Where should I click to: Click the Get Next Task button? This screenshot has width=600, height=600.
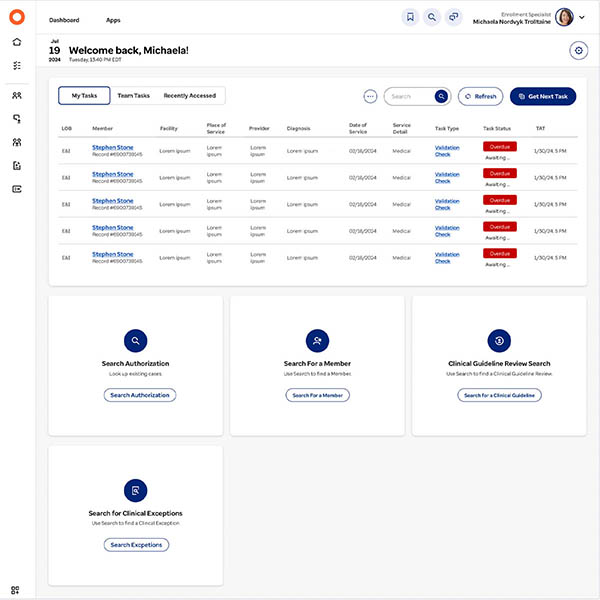pyautogui.click(x=543, y=96)
